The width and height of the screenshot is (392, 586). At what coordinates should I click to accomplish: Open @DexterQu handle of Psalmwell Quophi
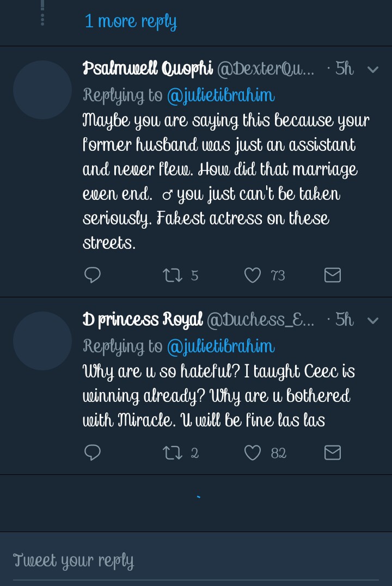(266, 69)
